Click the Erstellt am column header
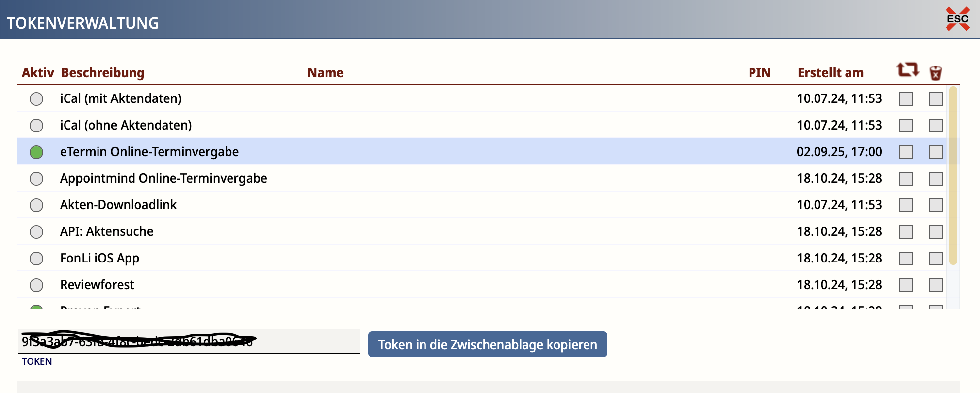 830,73
